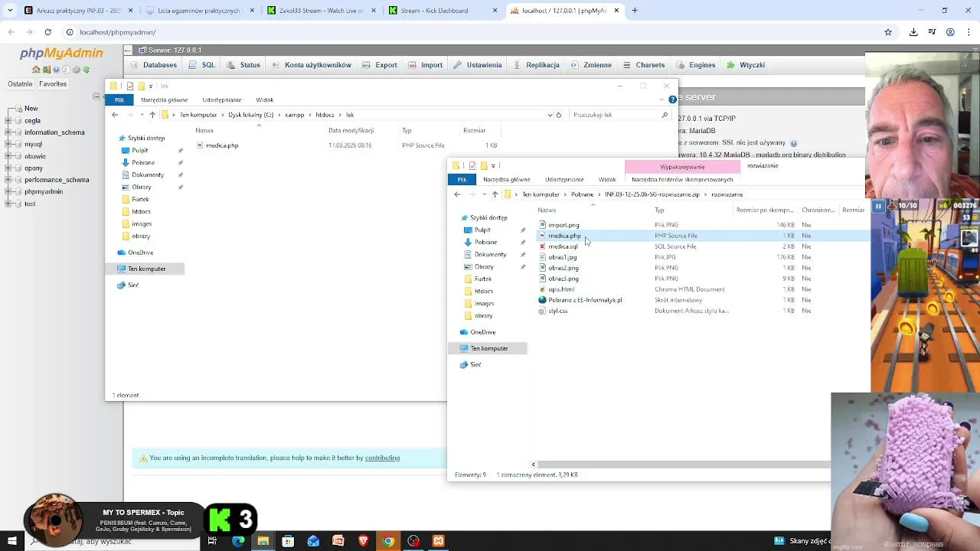Click horizontal scrollbar left arrow in rozwiazanie window
This screenshot has height=551, width=980.
tap(534, 465)
